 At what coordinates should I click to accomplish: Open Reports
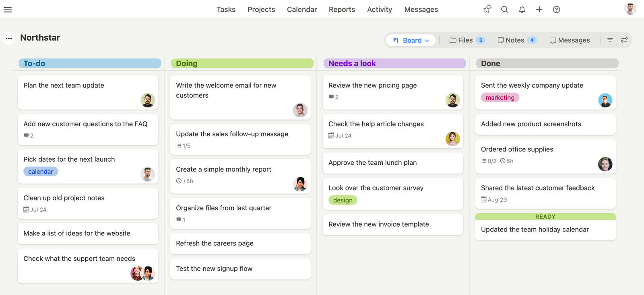click(x=342, y=9)
